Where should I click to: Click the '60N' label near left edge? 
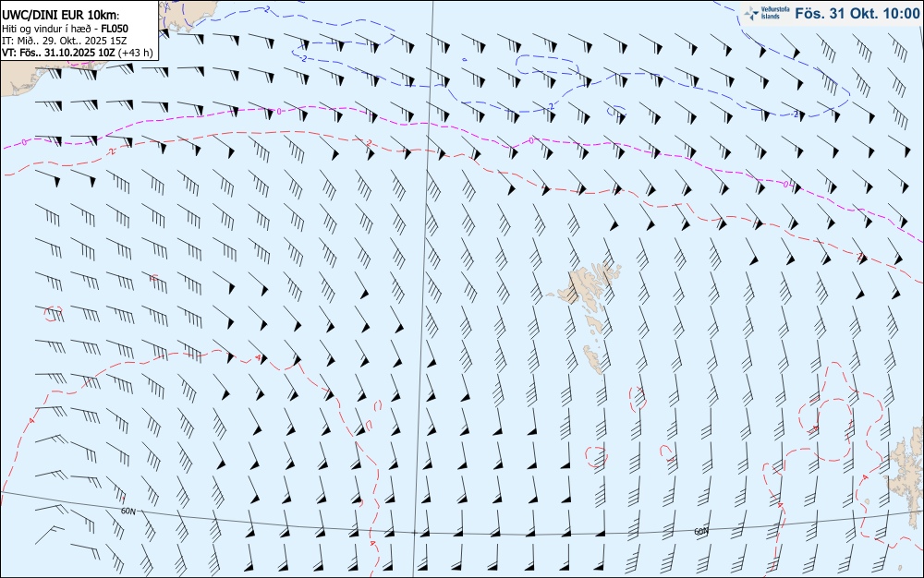[128, 512]
